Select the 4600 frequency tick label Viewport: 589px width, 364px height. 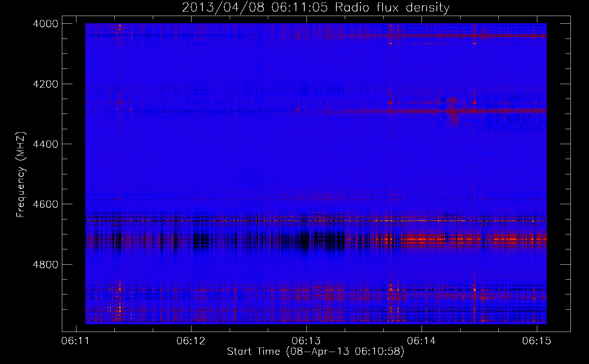point(46,204)
